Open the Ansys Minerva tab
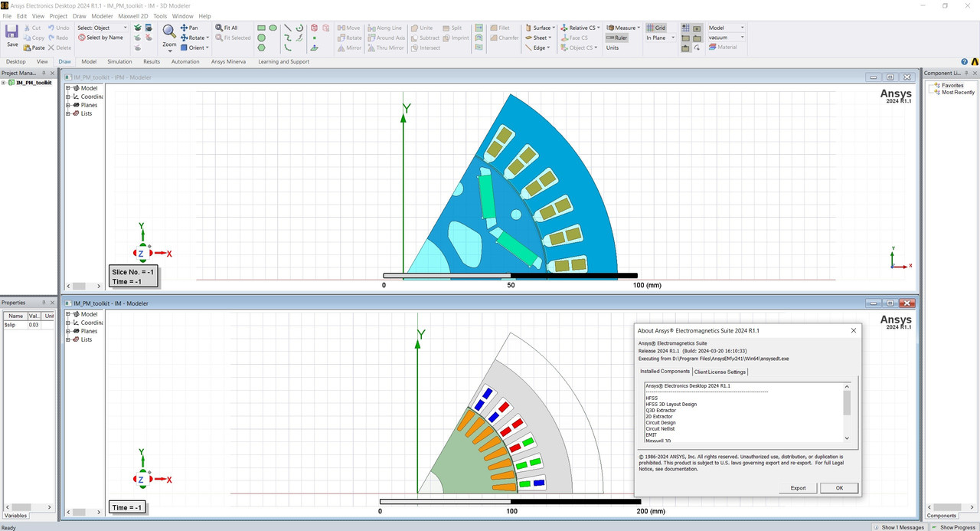980x531 pixels. tap(228, 61)
